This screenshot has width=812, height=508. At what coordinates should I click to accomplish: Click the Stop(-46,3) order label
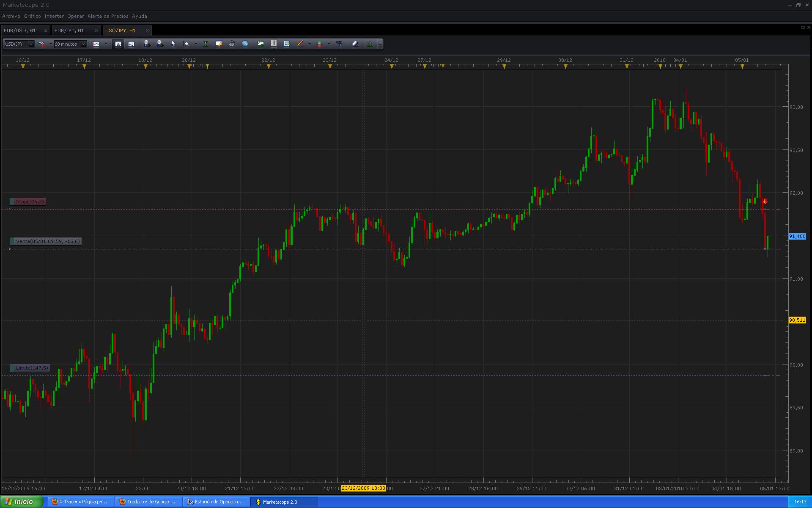tap(30, 202)
